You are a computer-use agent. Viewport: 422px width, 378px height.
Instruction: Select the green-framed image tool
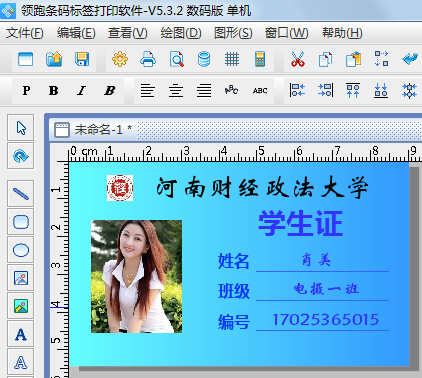(21, 306)
